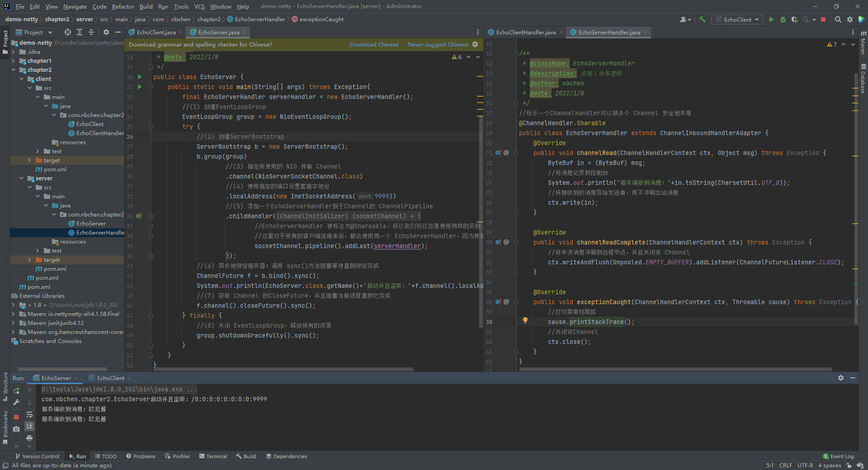
Task: Open the Problems tool window
Action: 141,456
